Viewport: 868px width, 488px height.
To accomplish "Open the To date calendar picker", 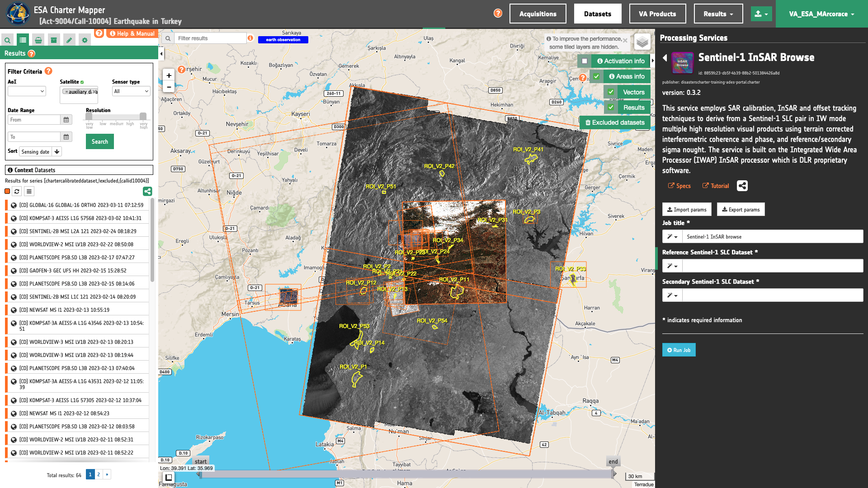I will click(x=66, y=137).
